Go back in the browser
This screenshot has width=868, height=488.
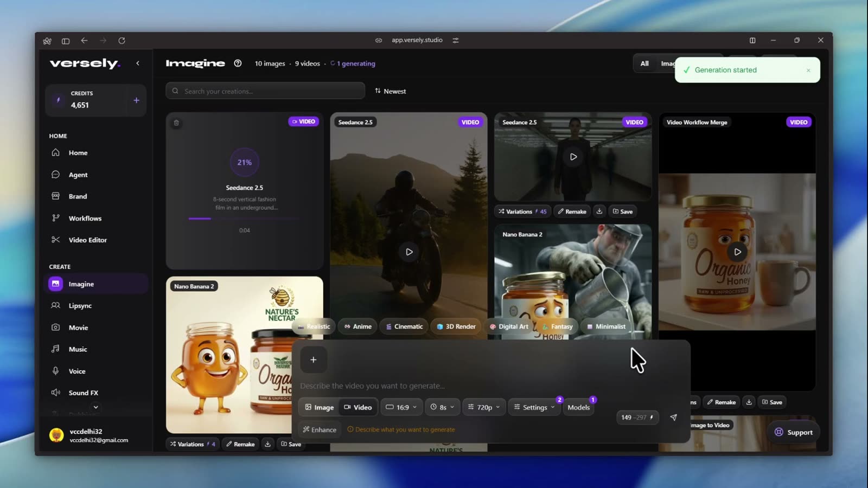coord(84,41)
